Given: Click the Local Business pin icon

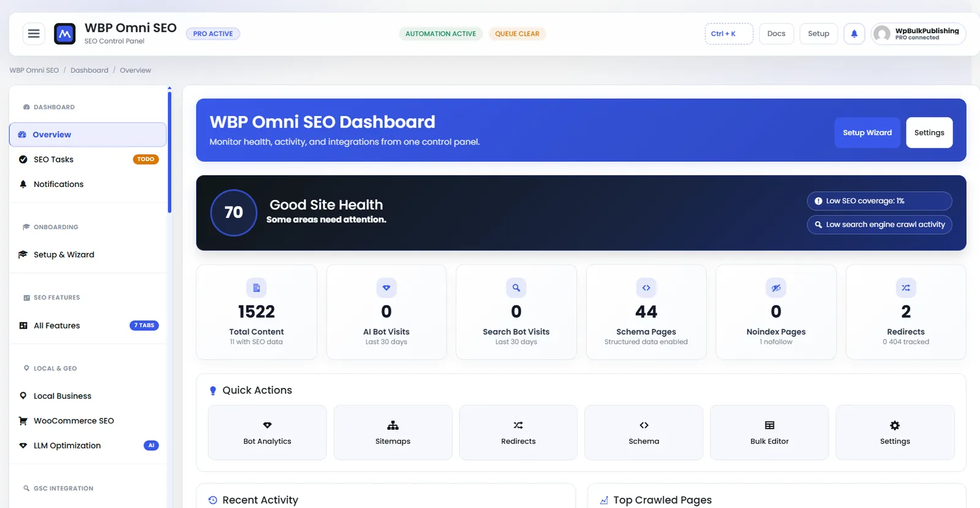Looking at the screenshot, I should [23, 396].
